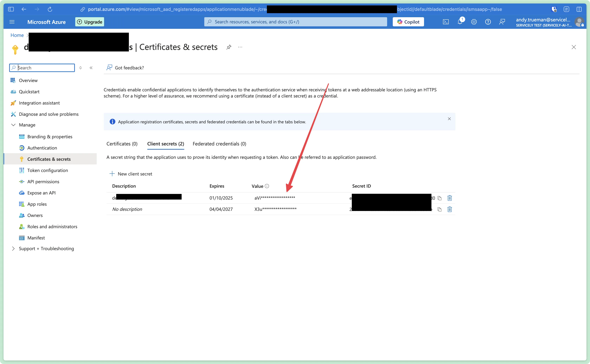Close the Certificates & secrets blade
Screen dimensions: 590x364
coord(574,47)
